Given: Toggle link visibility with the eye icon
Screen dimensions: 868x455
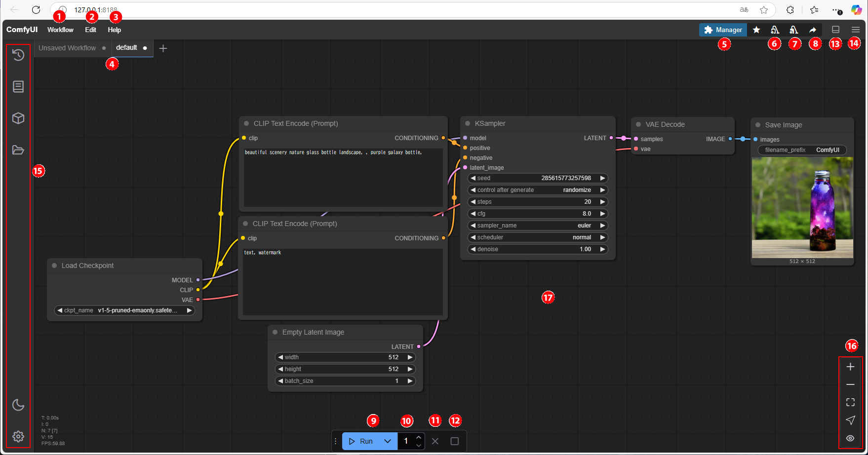Looking at the screenshot, I should 850,438.
